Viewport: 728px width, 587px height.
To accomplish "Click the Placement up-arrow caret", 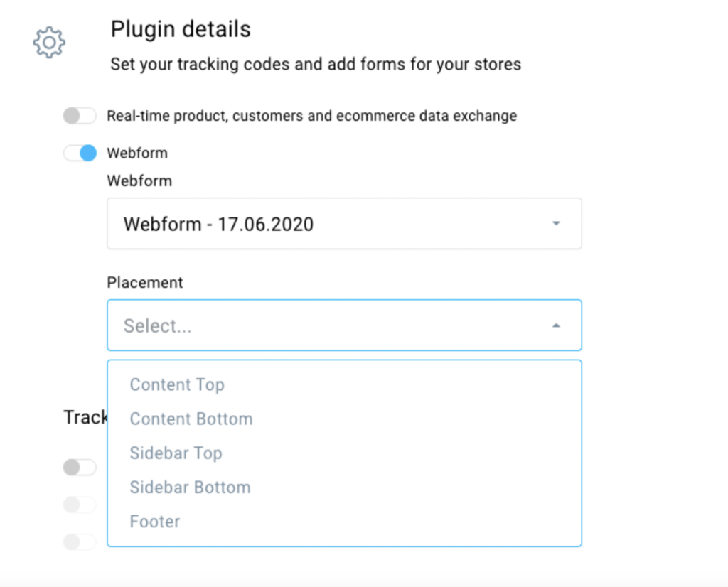I will (x=556, y=325).
